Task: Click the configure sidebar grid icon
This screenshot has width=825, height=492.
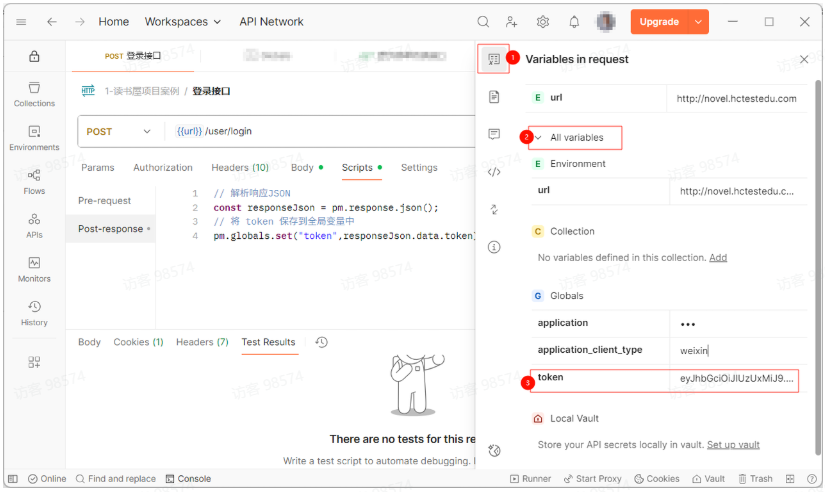Action: click(x=34, y=362)
